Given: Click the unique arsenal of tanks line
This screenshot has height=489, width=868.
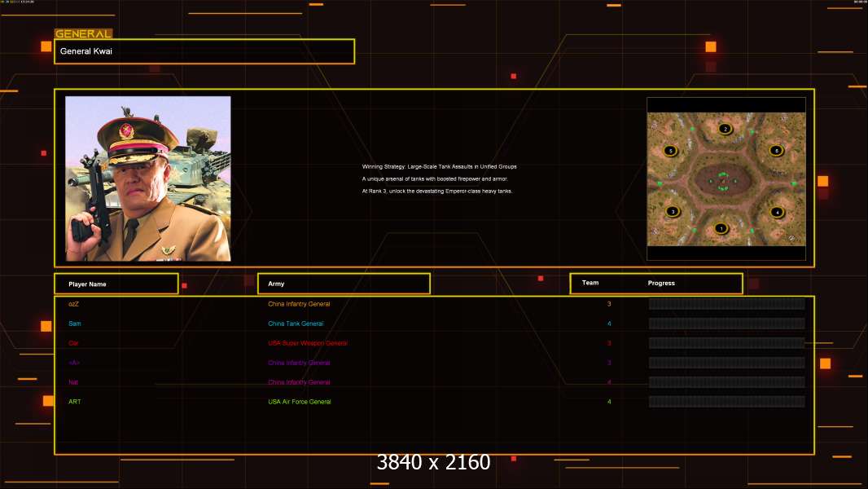Looking at the screenshot, I should coord(435,178).
